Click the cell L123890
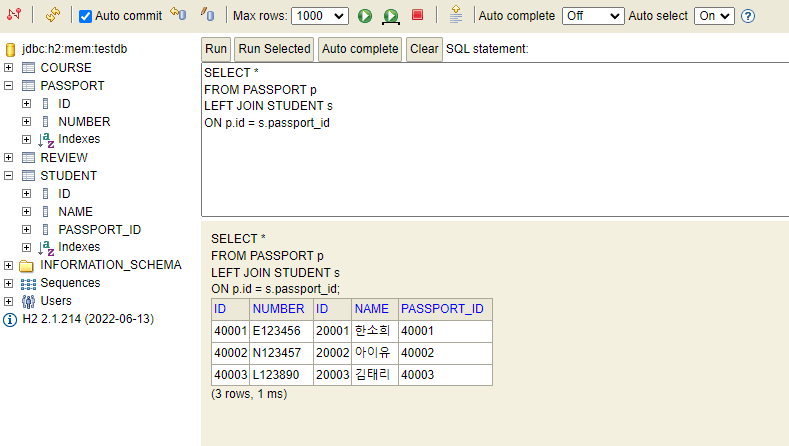This screenshot has height=446, width=789. pyautogui.click(x=281, y=375)
